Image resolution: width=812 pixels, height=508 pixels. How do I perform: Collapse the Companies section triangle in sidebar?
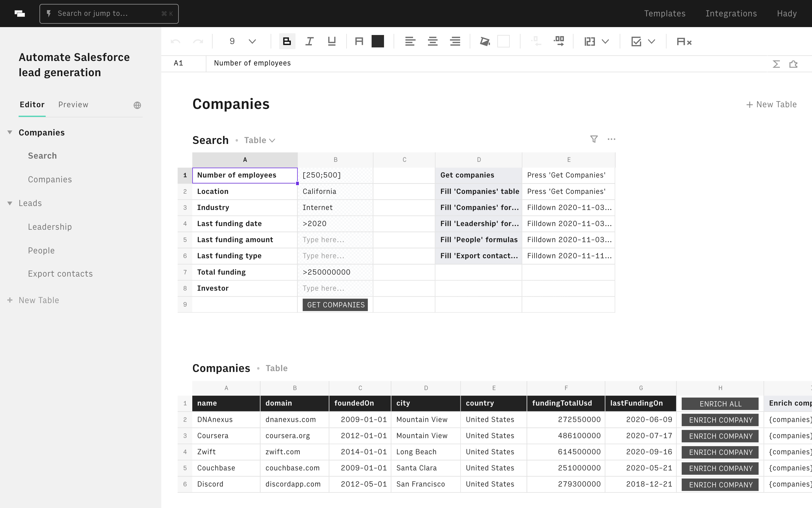click(10, 132)
